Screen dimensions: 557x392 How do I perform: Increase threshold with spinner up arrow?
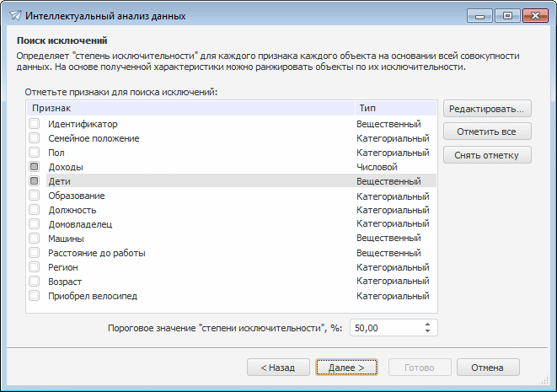coord(428,324)
